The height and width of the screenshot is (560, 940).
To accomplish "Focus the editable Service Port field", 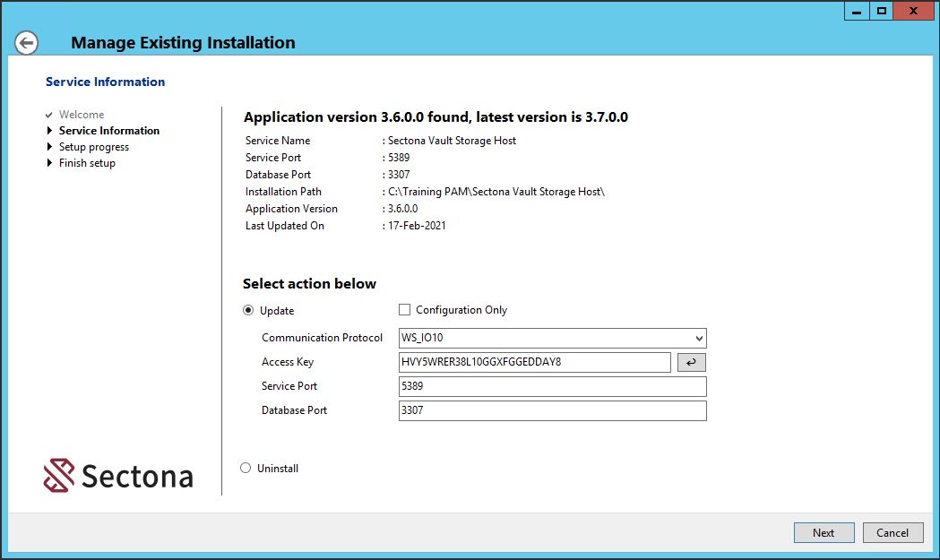I will [552, 386].
